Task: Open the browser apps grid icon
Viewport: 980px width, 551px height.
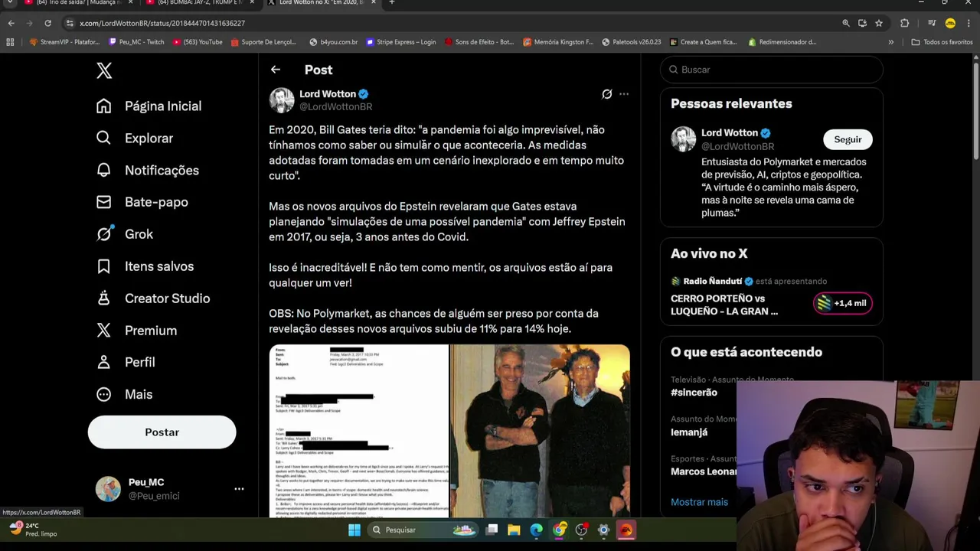Action: pyautogui.click(x=10, y=42)
